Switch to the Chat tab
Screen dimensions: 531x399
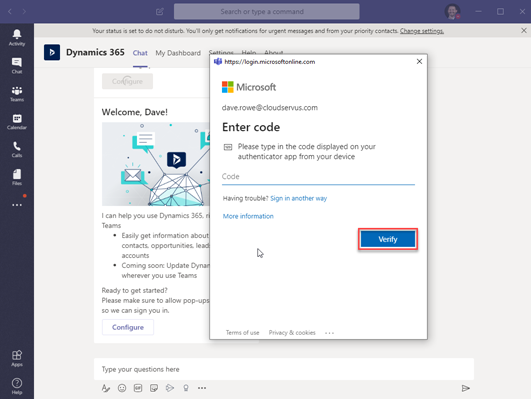[140, 53]
